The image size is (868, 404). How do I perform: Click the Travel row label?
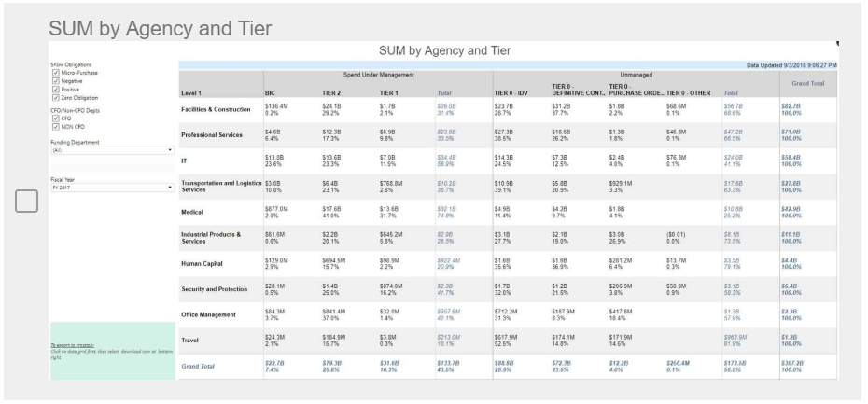(192, 341)
